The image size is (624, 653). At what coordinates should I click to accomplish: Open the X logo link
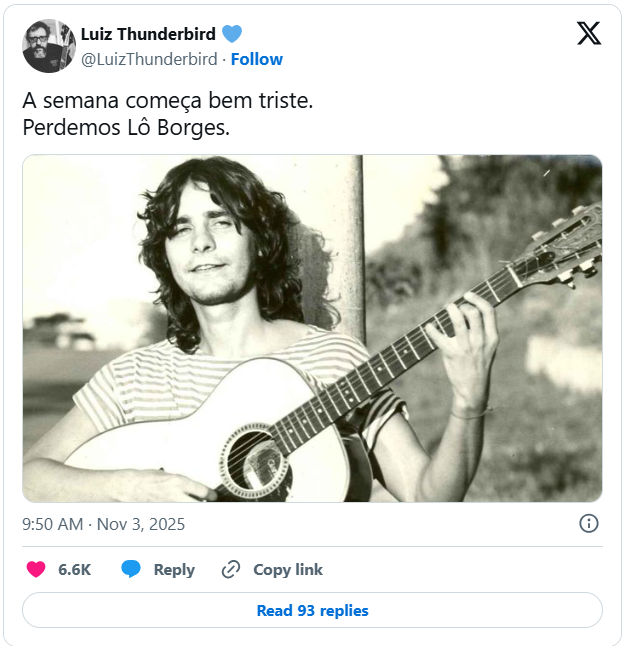pos(589,34)
